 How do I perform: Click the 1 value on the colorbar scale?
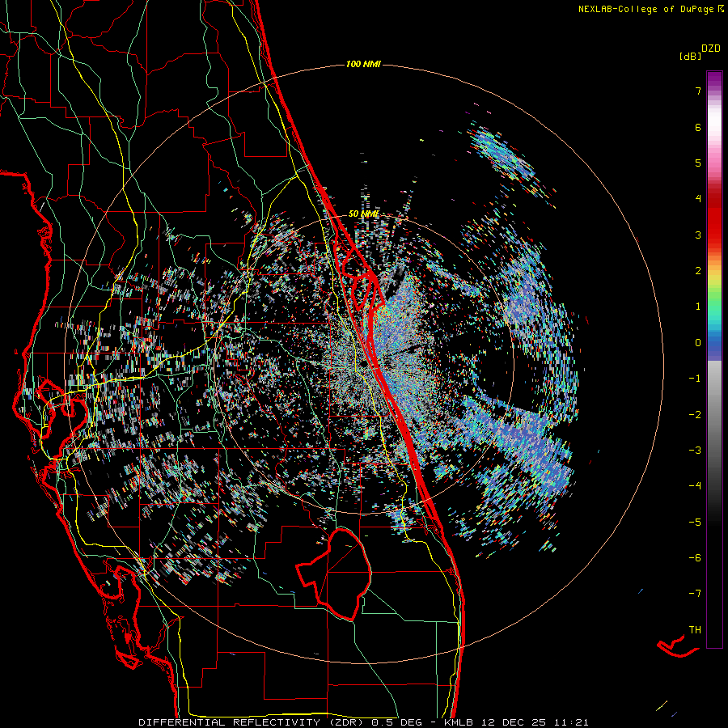tap(698, 307)
